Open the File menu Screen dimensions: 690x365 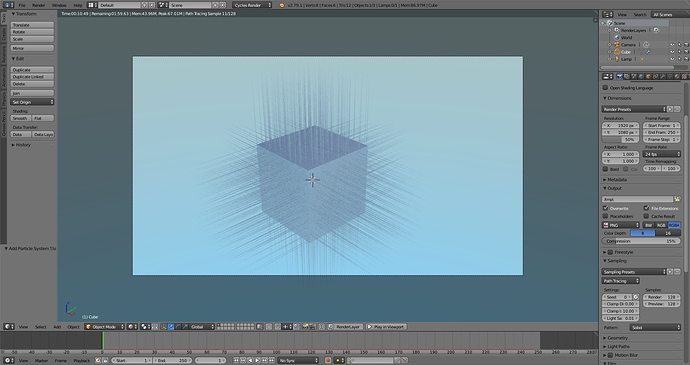(x=22, y=5)
